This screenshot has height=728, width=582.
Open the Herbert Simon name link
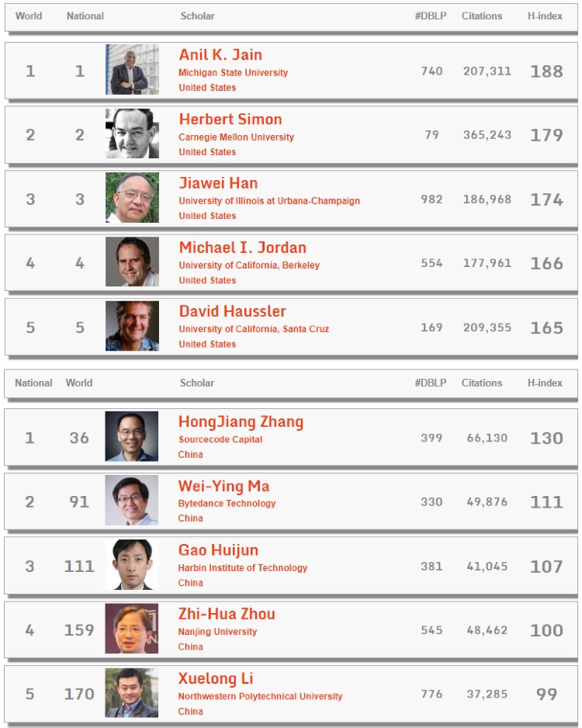(x=230, y=120)
